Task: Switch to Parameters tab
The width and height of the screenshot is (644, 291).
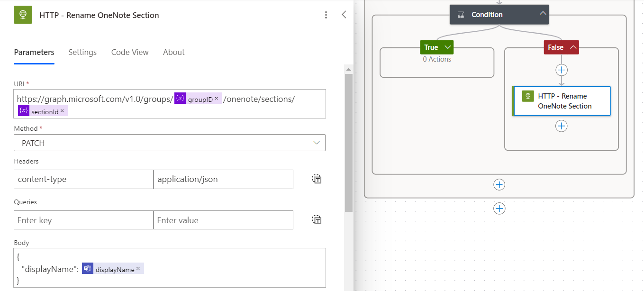Action: pyautogui.click(x=34, y=52)
